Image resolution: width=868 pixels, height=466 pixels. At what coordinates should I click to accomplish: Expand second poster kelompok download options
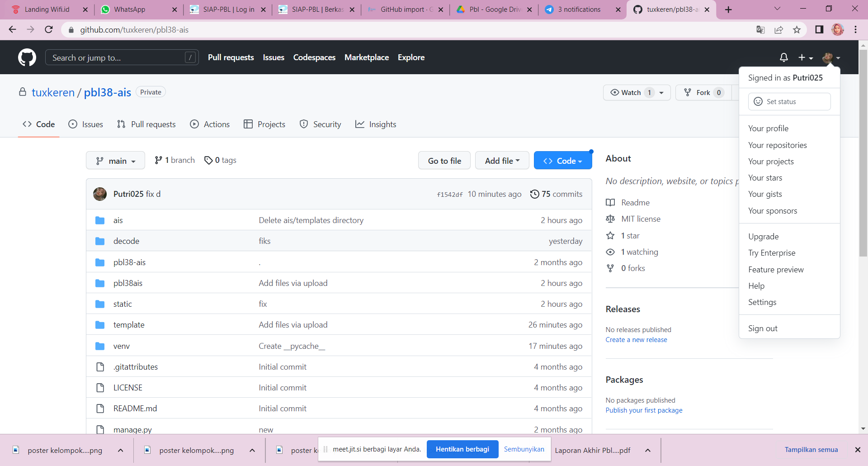tap(252, 451)
